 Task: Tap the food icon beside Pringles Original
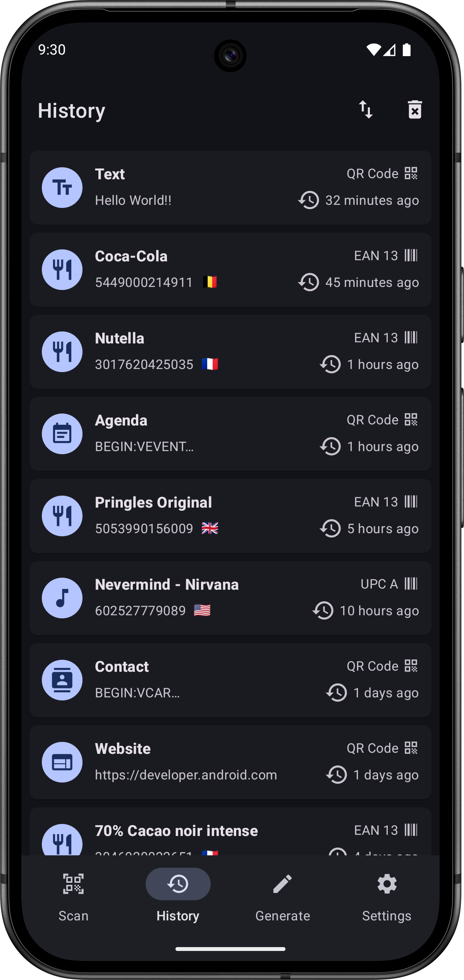[62, 516]
